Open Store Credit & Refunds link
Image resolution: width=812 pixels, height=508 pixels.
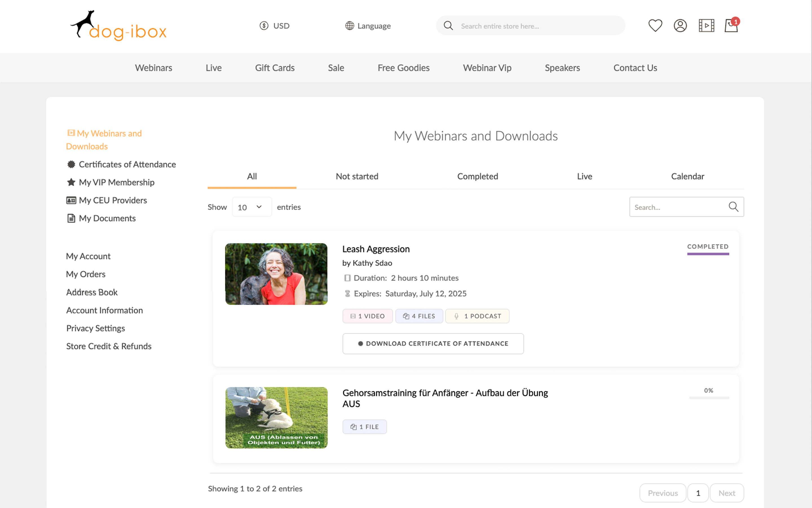point(109,346)
